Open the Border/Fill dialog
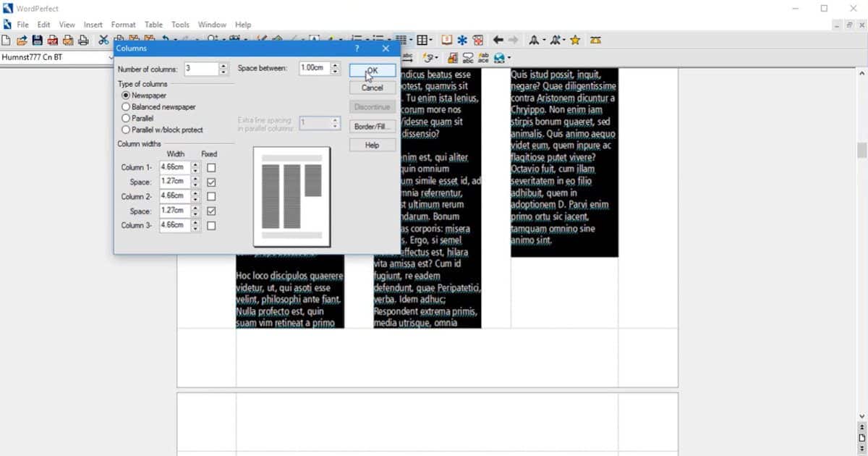This screenshot has width=868, height=456. tap(372, 125)
